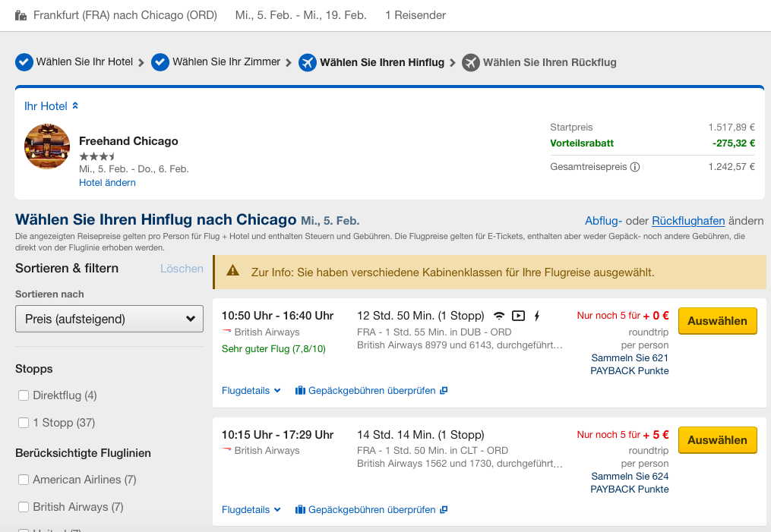Click the Wi-Fi amenity icon on first flight
Image resolution: width=771 pixels, height=532 pixels.
[x=499, y=316]
